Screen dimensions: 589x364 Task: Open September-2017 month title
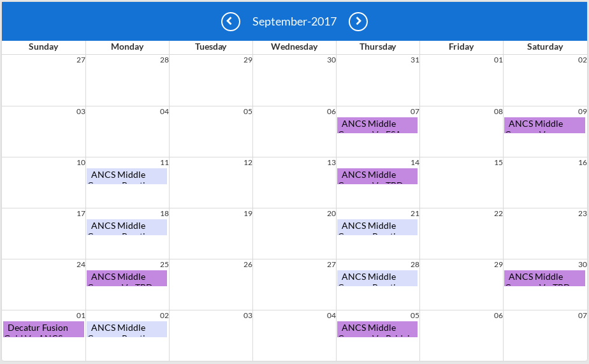tap(294, 22)
